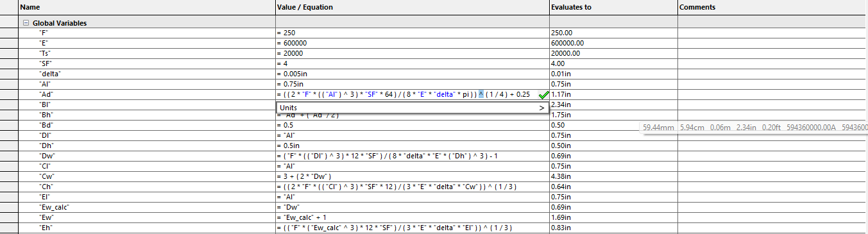Select the "Bd" variable name cell
The image size is (868, 234).
147,125
